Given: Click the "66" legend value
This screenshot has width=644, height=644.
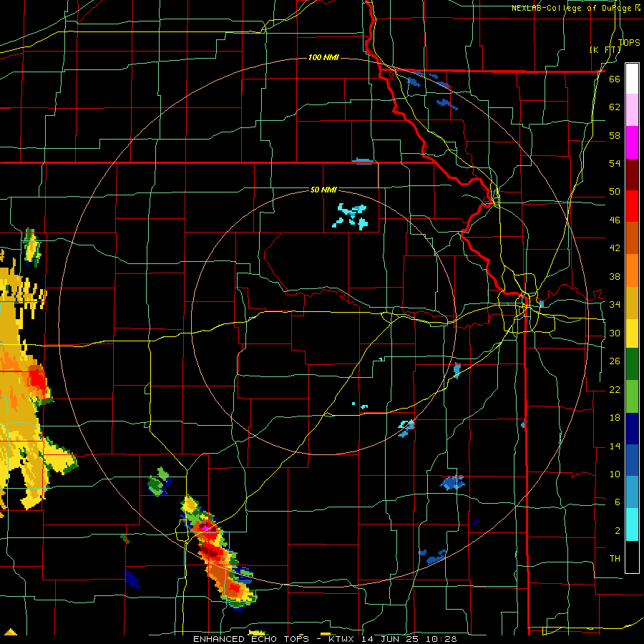Looking at the screenshot, I should (x=615, y=79).
